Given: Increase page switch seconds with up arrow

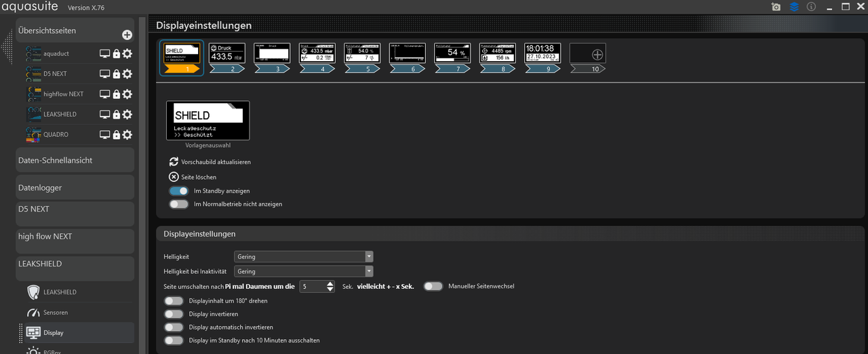Looking at the screenshot, I should click(x=330, y=283).
